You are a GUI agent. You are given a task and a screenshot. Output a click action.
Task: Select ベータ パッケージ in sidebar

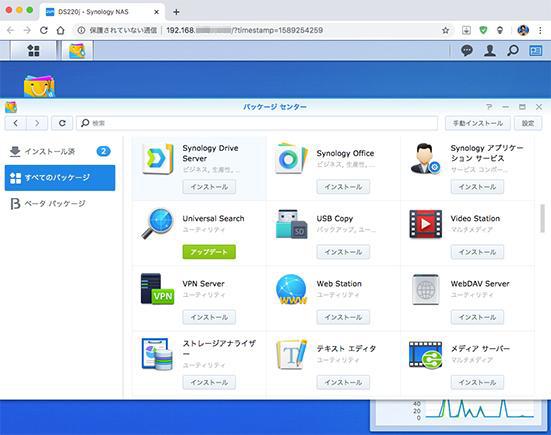coord(60,204)
